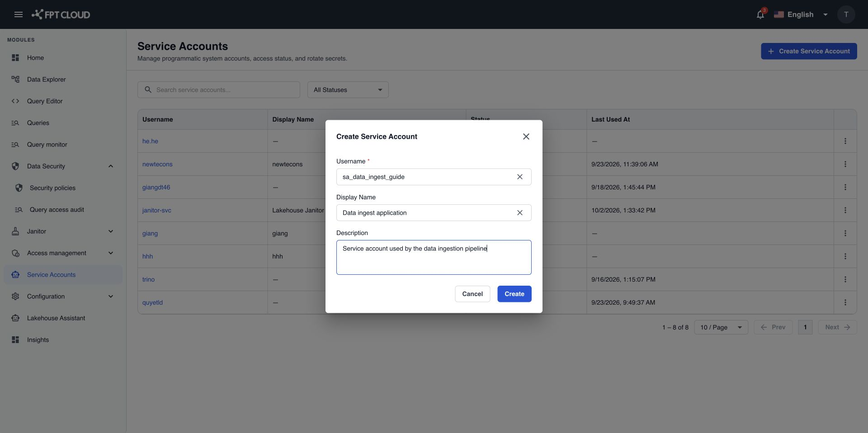The image size is (868, 433).
Task: Click the FPT Cloud logo
Action: click(x=61, y=14)
